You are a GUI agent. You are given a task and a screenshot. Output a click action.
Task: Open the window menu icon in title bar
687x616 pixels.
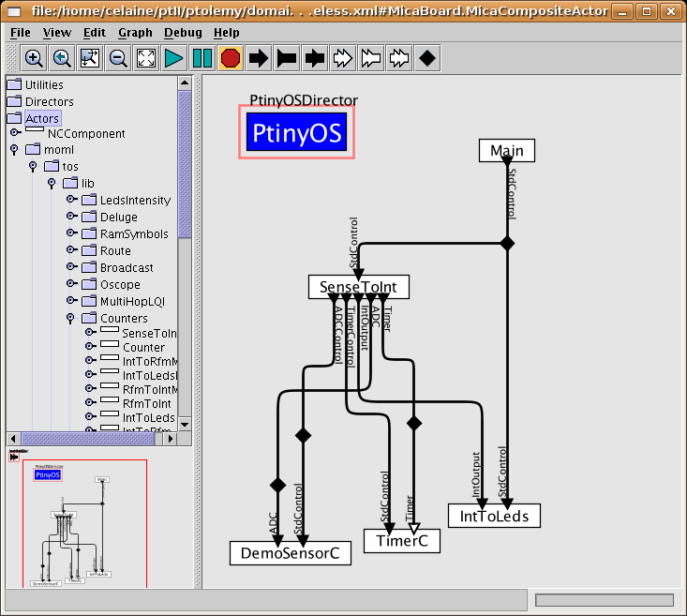[x=14, y=11]
